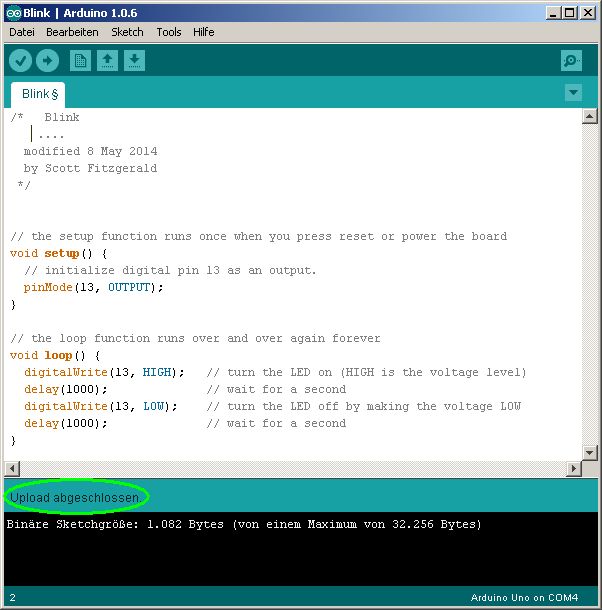The height and width of the screenshot is (610, 602).
Task: Click the 'void loop() {' code line
Action: [55, 356]
